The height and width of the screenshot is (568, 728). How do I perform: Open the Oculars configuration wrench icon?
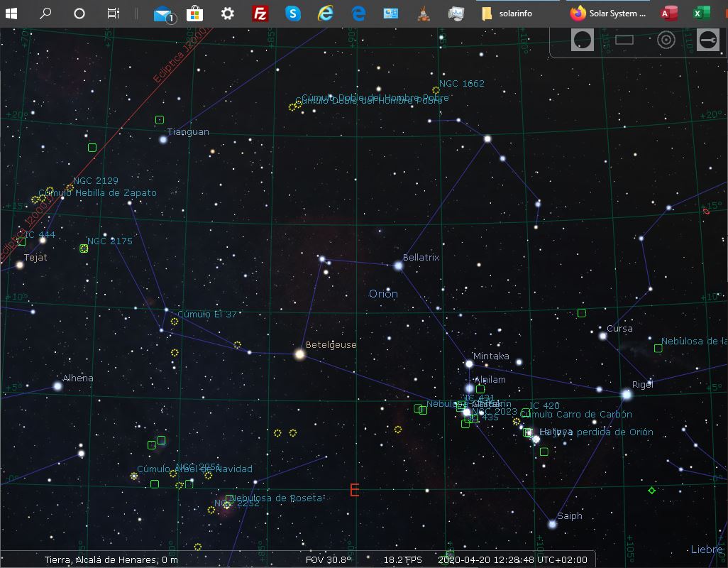[x=707, y=40]
